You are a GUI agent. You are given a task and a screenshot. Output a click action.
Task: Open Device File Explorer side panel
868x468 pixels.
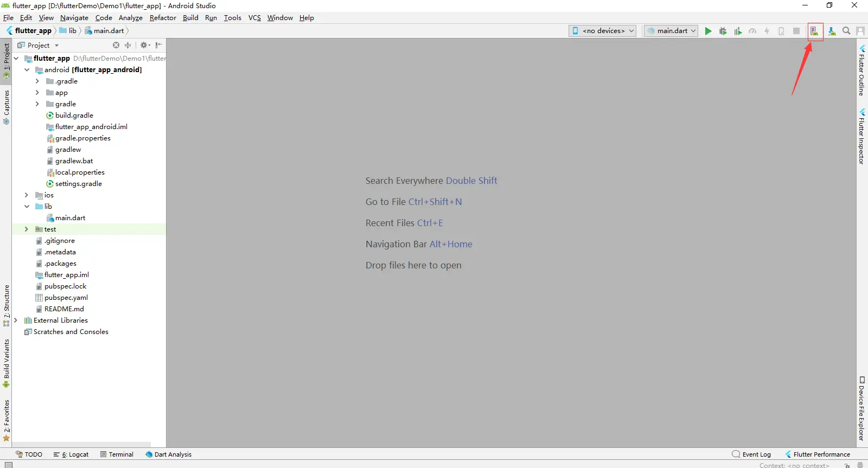(861, 409)
